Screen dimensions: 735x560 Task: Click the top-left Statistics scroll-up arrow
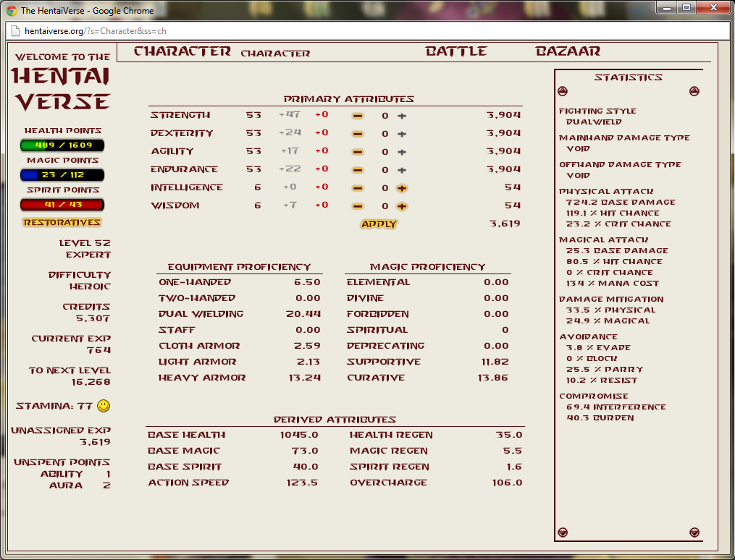point(563,91)
